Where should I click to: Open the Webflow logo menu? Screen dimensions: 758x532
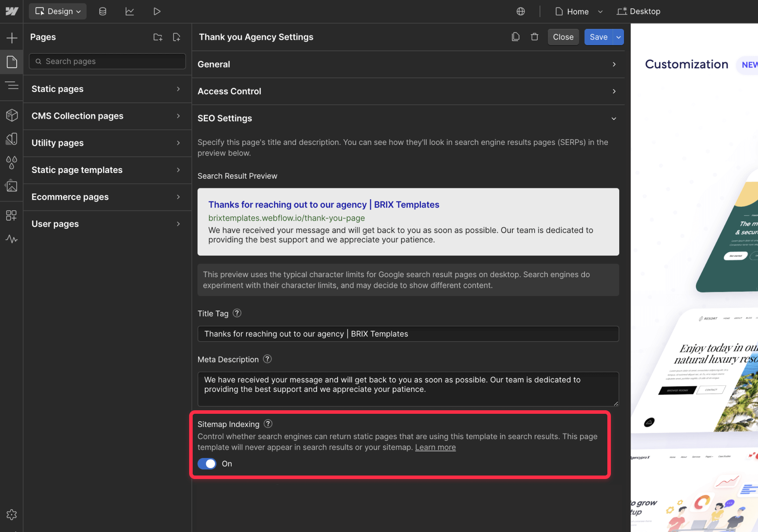pos(12,11)
